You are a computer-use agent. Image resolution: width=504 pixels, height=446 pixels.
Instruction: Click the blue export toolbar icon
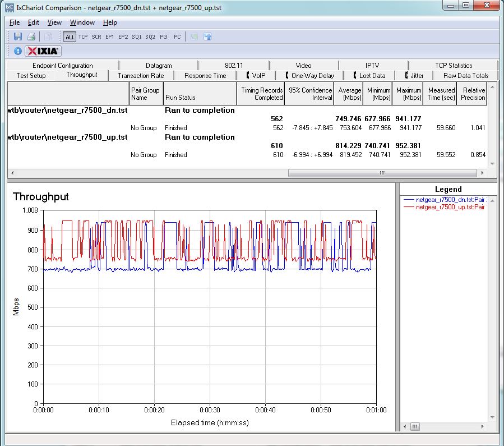coord(207,36)
